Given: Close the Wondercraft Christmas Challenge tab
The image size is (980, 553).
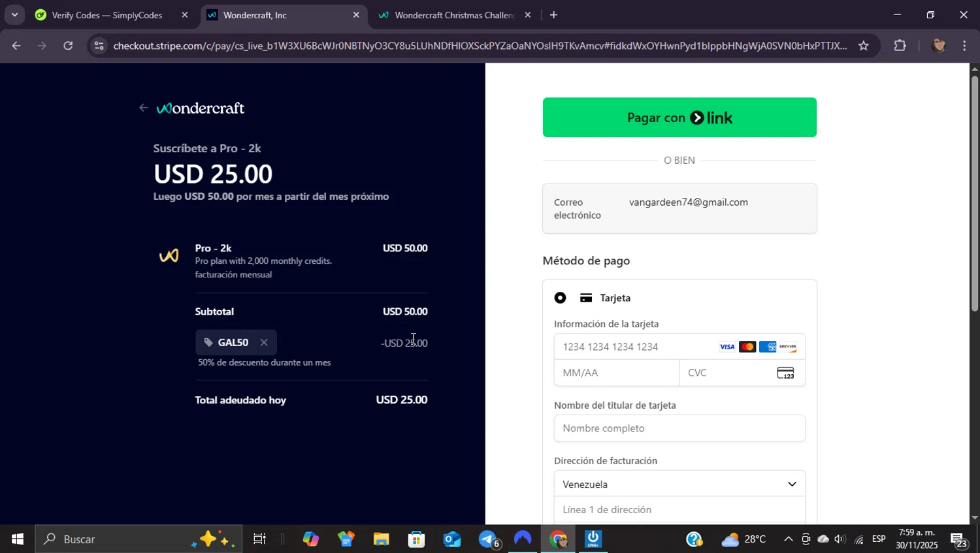Looking at the screenshot, I should coord(528,15).
